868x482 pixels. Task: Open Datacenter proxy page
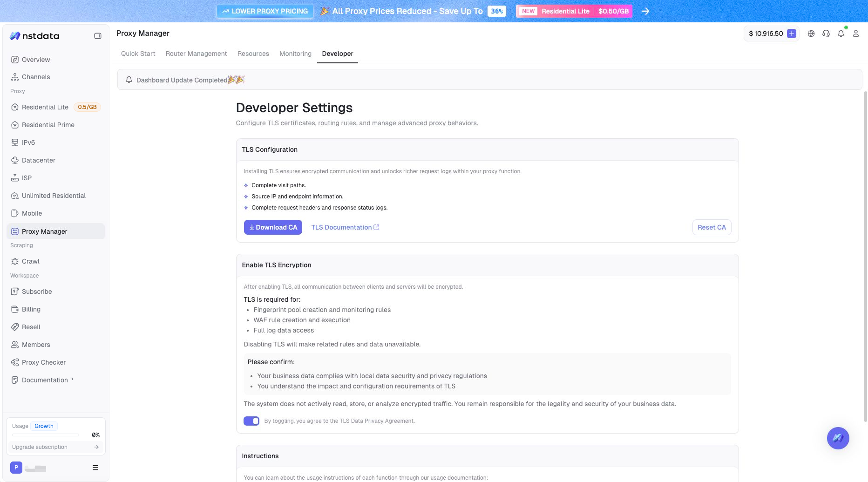click(x=56, y=160)
